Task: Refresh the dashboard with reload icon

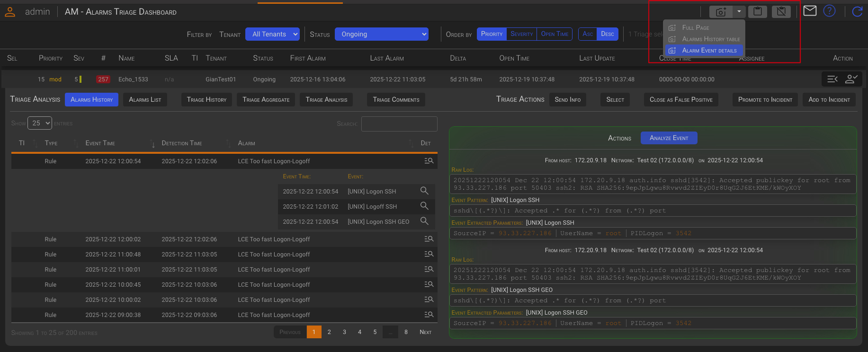Action: click(x=857, y=11)
